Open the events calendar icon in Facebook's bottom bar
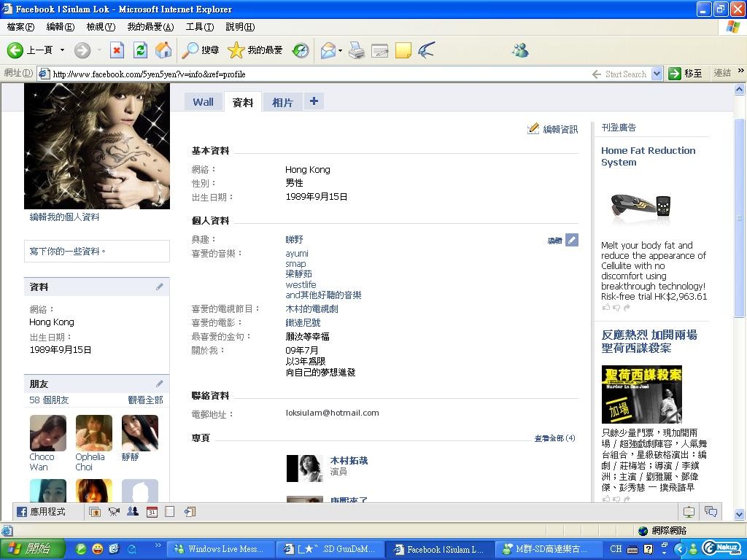The height and width of the screenshot is (560, 747). 152,512
